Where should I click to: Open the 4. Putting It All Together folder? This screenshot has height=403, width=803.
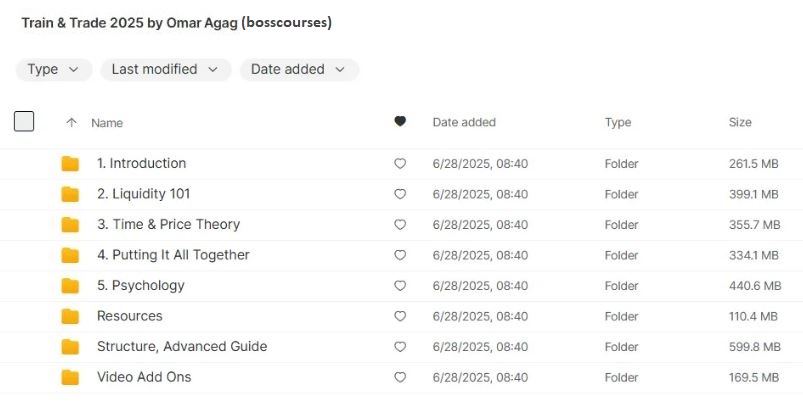[173, 255]
